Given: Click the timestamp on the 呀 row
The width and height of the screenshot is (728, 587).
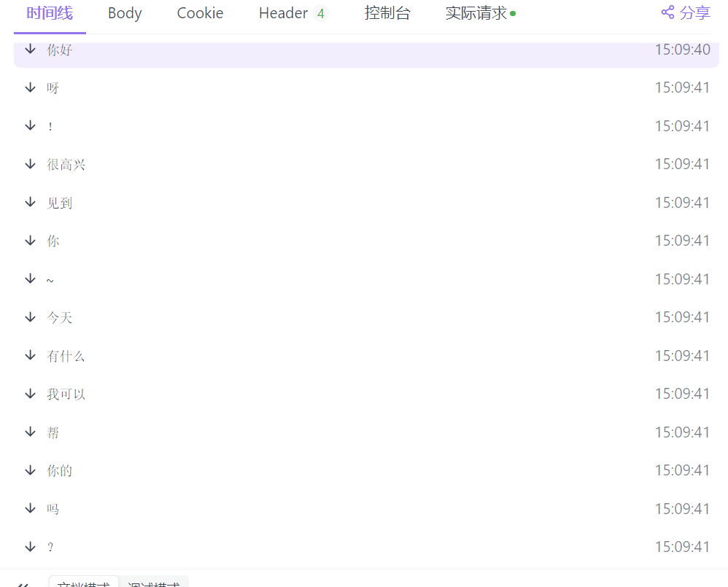Looking at the screenshot, I should (683, 88).
